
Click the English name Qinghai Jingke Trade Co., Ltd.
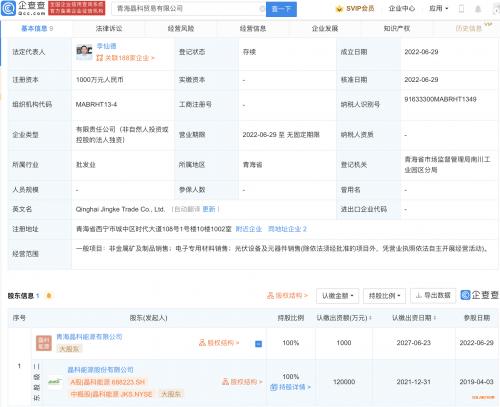[x=120, y=209]
